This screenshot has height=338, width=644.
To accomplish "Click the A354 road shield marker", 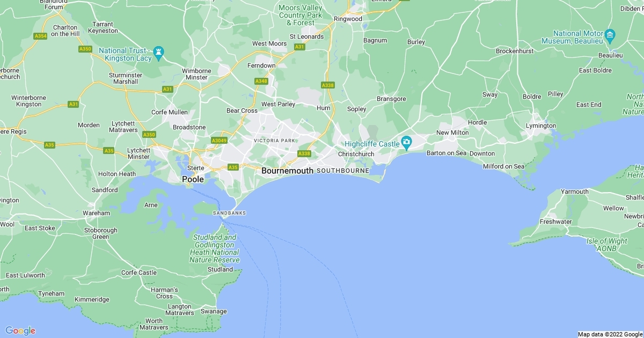I will click(x=40, y=36).
